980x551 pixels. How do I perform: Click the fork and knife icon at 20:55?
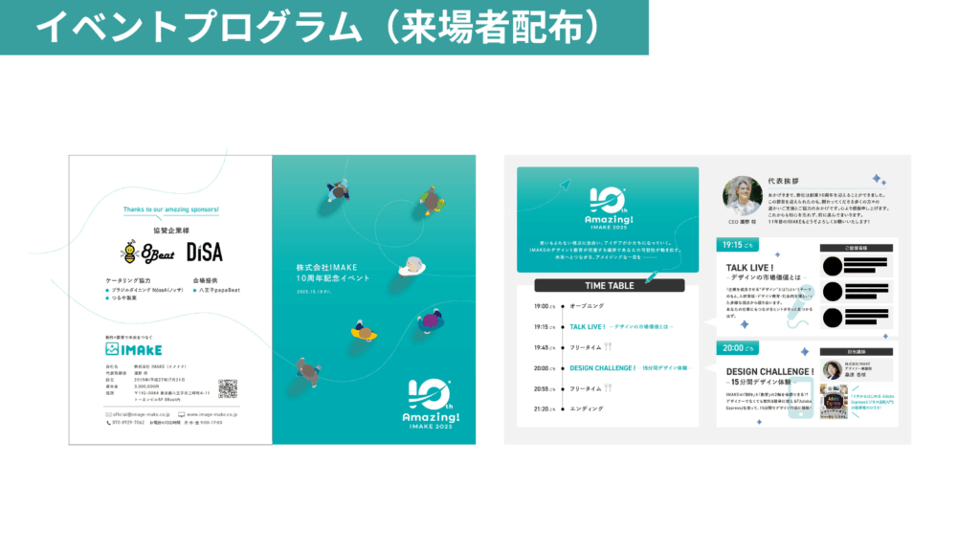607,388
